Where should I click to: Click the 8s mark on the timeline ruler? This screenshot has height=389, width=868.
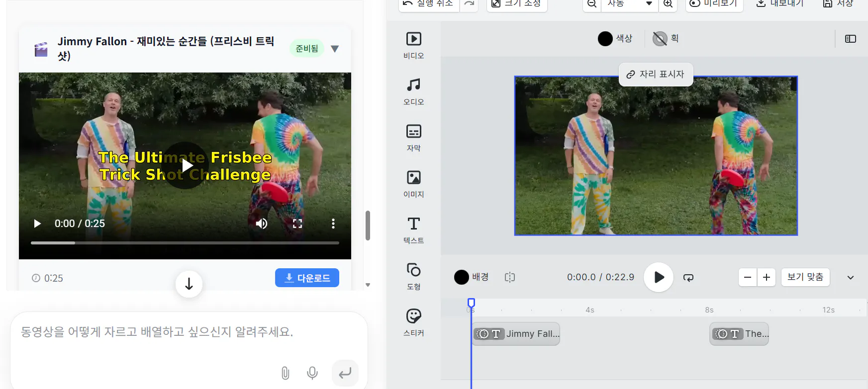click(x=709, y=310)
